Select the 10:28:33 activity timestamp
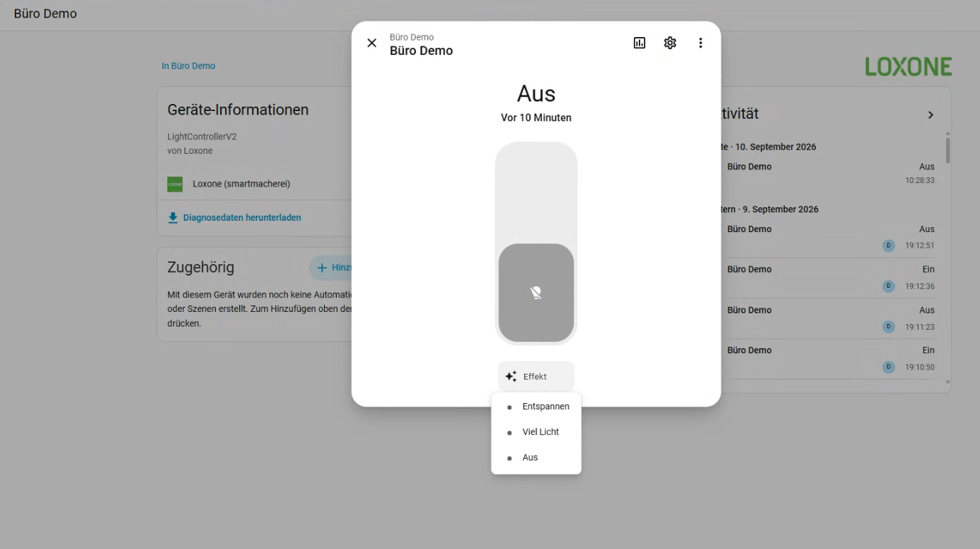Image resolution: width=980 pixels, height=549 pixels. 919,181
